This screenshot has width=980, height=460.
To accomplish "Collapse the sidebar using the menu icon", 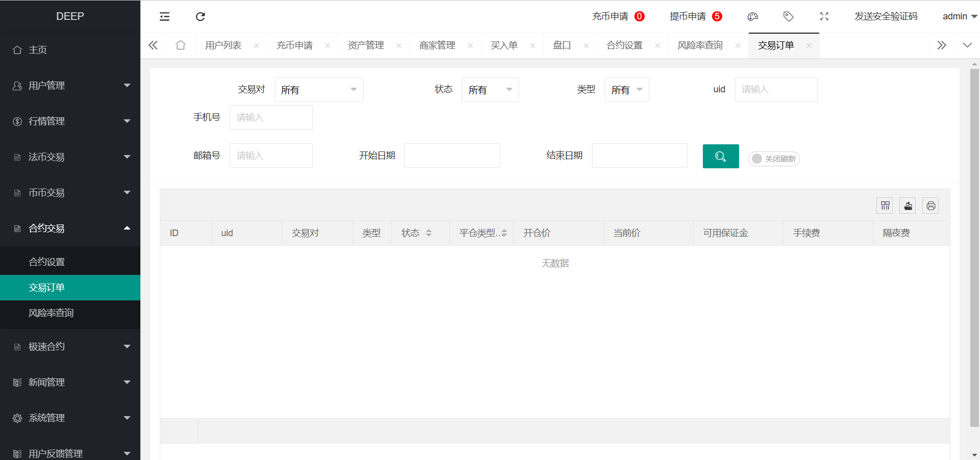I will click(x=164, y=16).
